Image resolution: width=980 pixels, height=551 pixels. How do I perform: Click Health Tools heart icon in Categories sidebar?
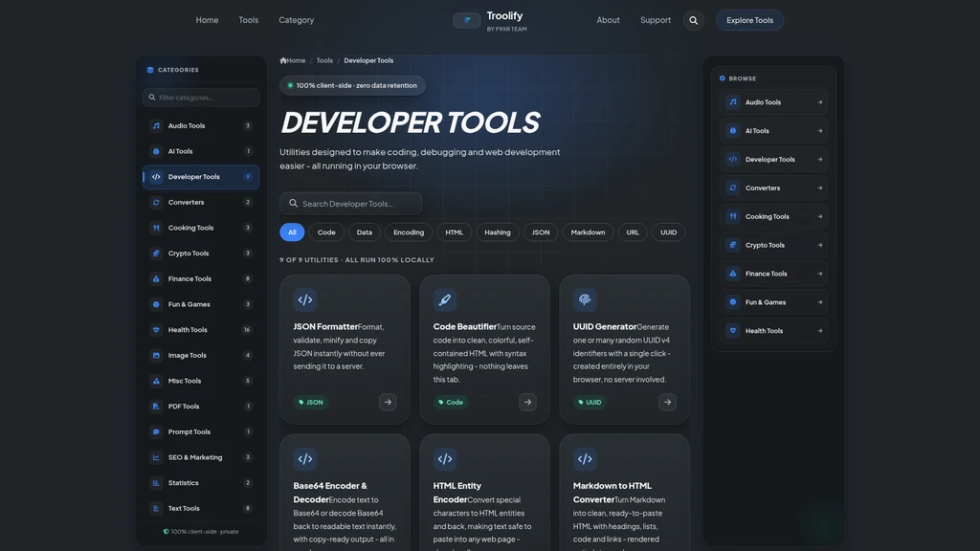(x=156, y=330)
